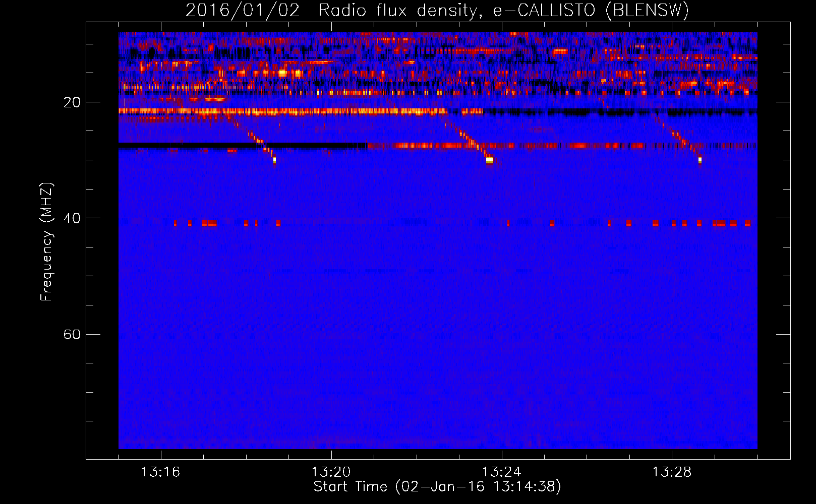Click the '13:28' time tick label
Image resolution: width=816 pixels, height=504 pixels.
point(672,472)
